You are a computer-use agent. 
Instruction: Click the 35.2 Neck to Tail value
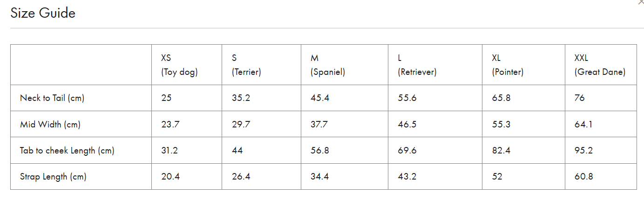coord(262,98)
